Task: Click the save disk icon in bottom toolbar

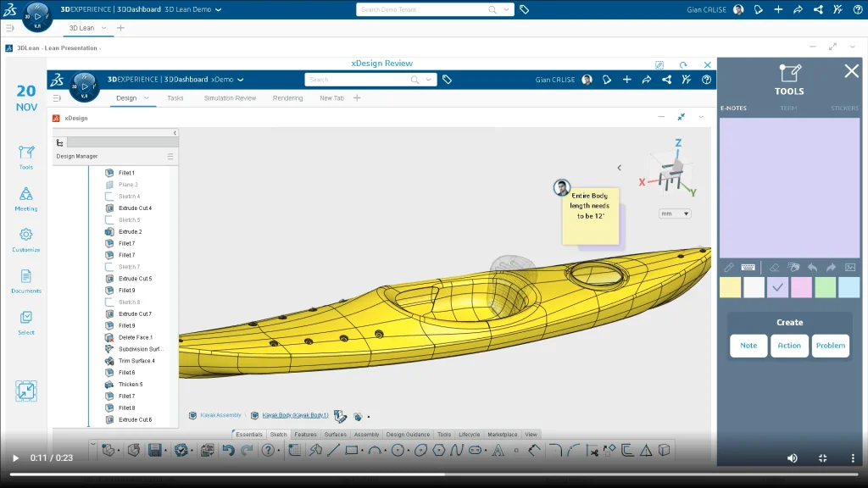Action: [155, 450]
